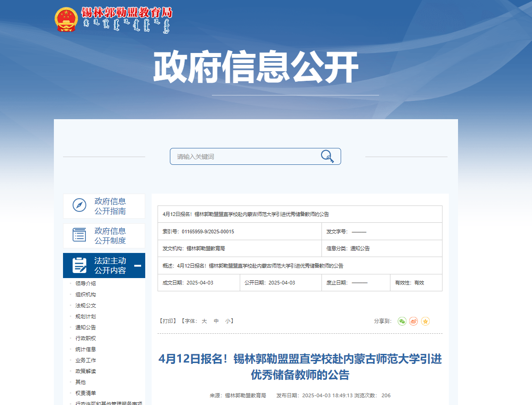Click the 打印 print link
This screenshot has height=405, width=532.
168,321
